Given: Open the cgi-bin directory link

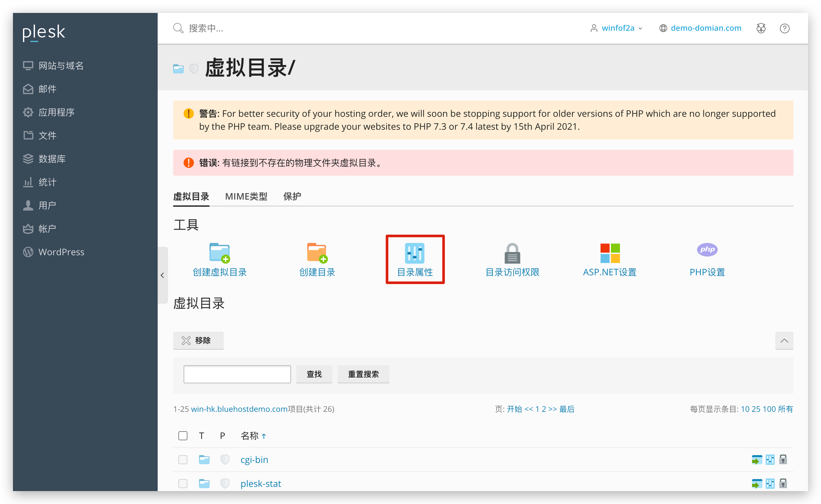Looking at the screenshot, I should tap(254, 460).
